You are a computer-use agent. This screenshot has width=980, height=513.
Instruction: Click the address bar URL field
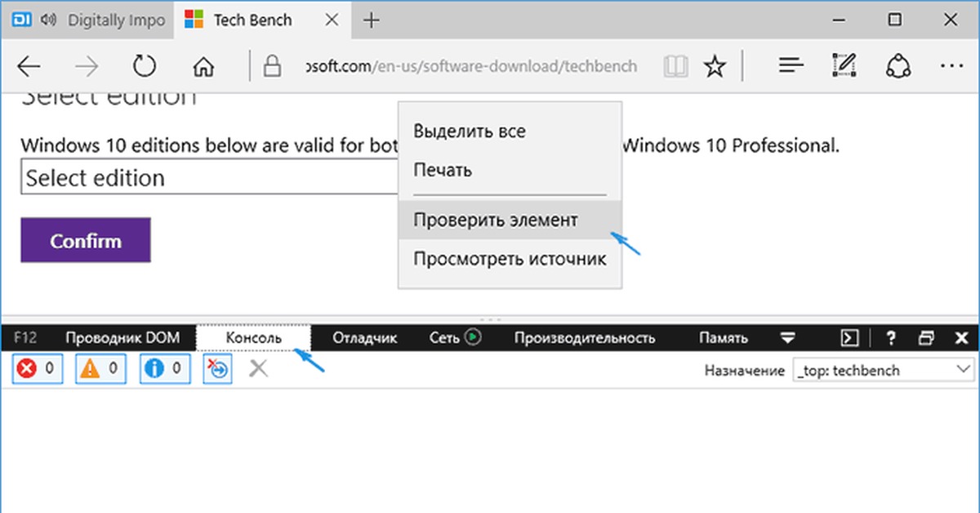[x=470, y=67]
